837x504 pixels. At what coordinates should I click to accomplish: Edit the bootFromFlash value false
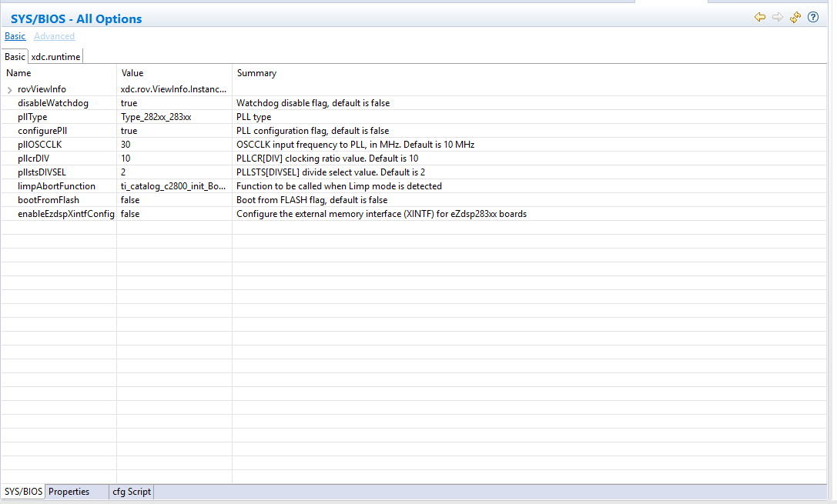[x=174, y=200]
